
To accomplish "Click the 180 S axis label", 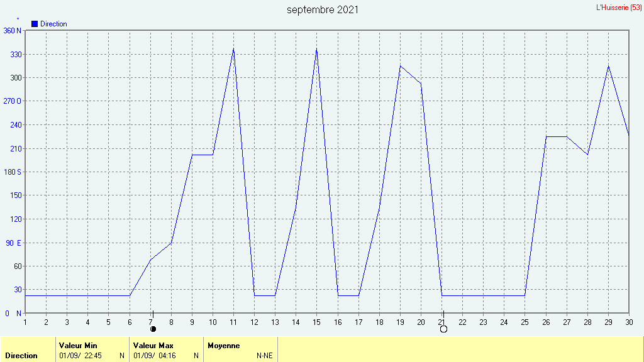I will 13,172.
